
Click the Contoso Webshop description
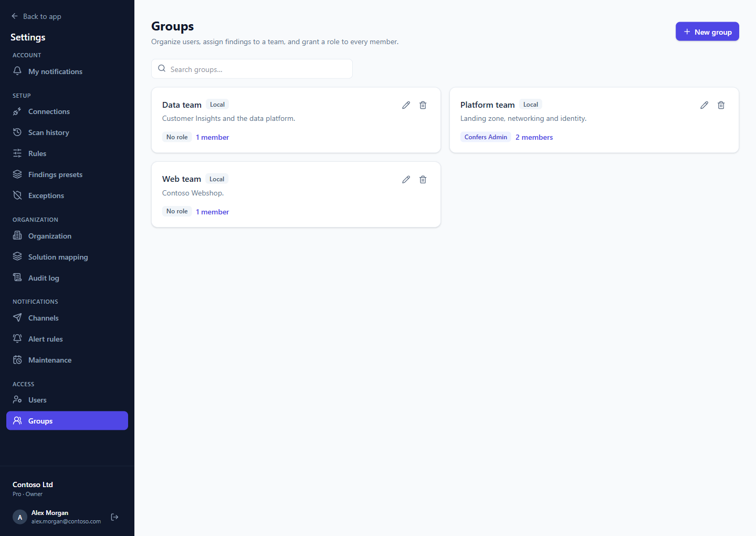[x=193, y=193]
